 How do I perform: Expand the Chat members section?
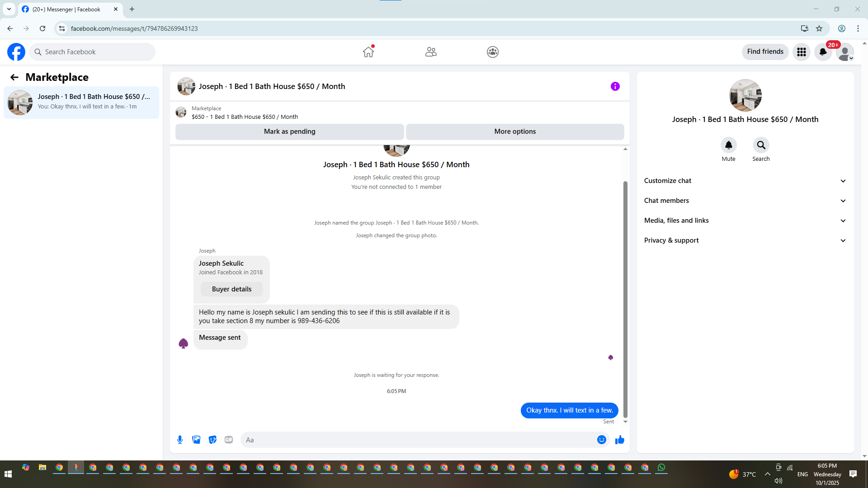coord(745,201)
